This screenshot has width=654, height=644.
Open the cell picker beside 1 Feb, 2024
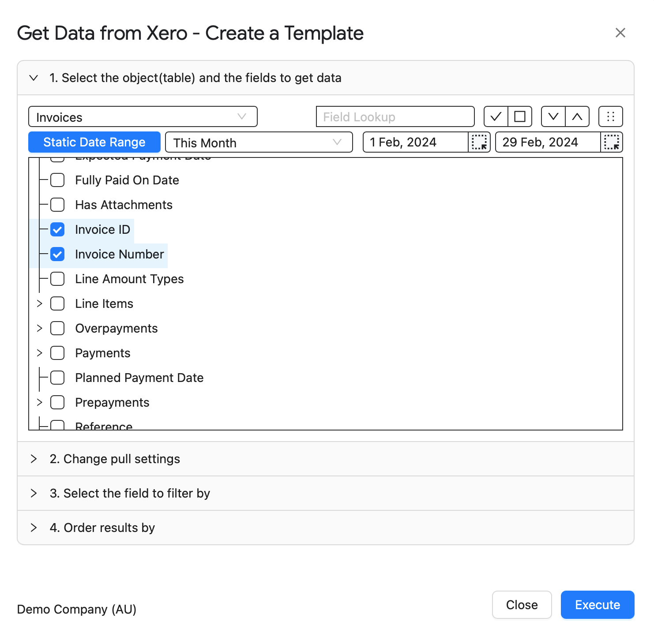pyautogui.click(x=479, y=142)
